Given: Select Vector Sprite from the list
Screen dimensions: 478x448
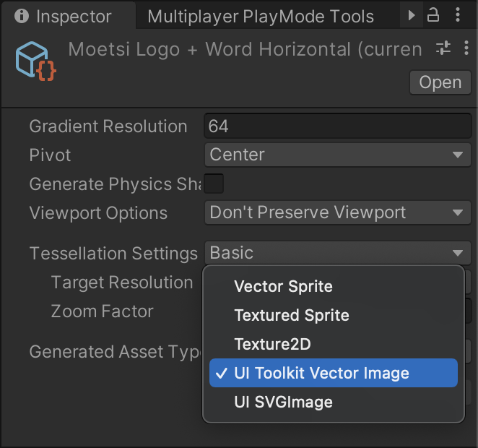Looking at the screenshot, I should [x=283, y=286].
